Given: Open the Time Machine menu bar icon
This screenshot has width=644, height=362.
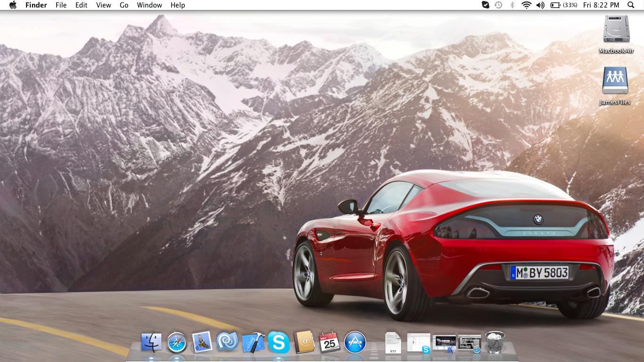Looking at the screenshot, I should pyautogui.click(x=498, y=5).
